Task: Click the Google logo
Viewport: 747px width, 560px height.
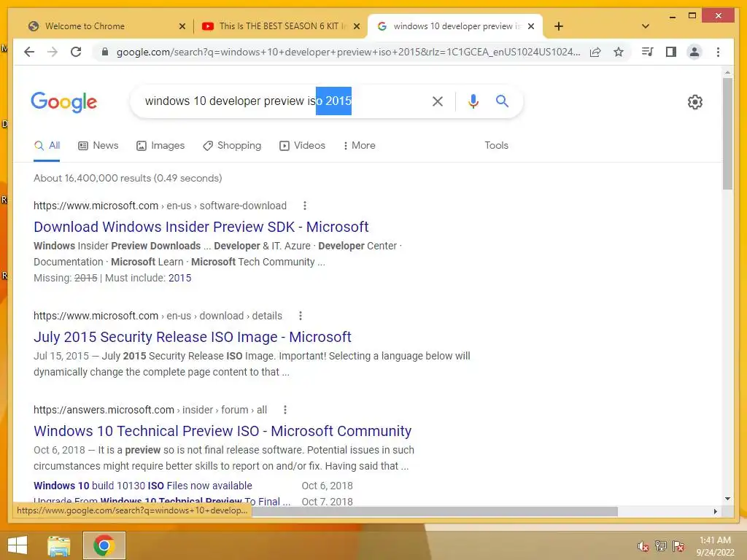Action: (64, 102)
